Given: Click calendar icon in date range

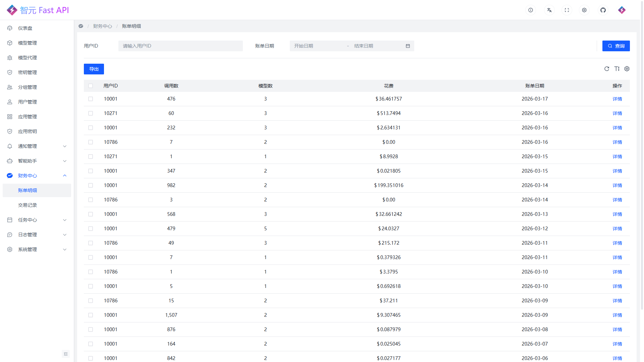Looking at the screenshot, I should 408,46.
